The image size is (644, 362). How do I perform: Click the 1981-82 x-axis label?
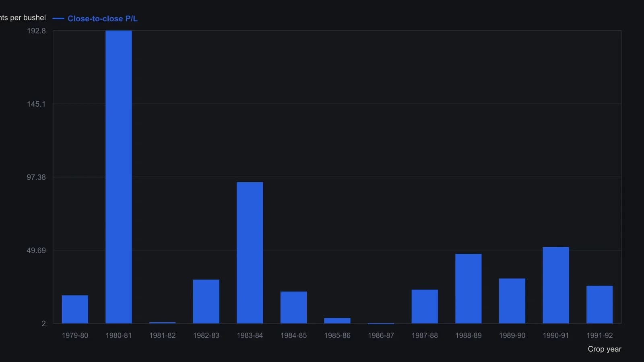tap(163, 335)
